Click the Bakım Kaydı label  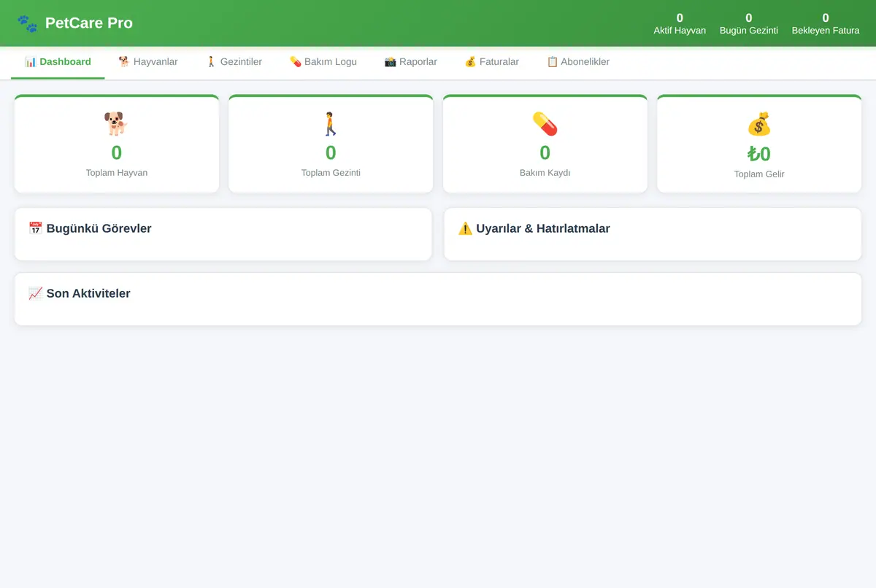(545, 173)
